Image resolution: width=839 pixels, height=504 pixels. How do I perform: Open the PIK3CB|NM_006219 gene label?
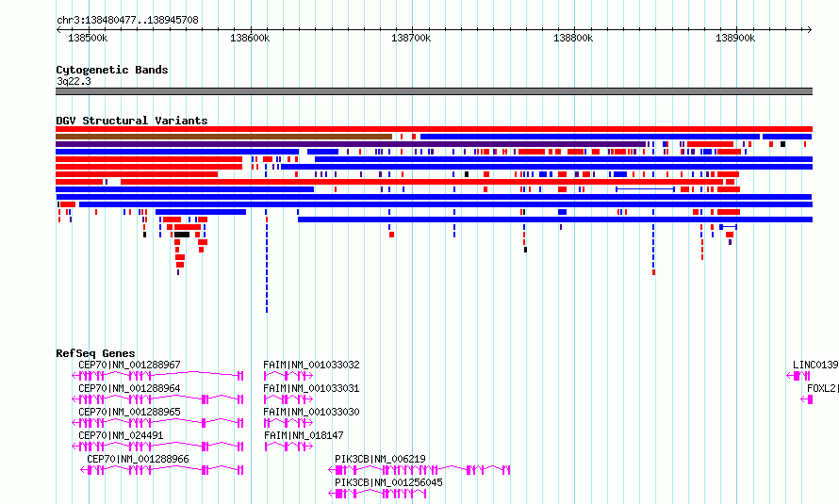pos(381,459)
